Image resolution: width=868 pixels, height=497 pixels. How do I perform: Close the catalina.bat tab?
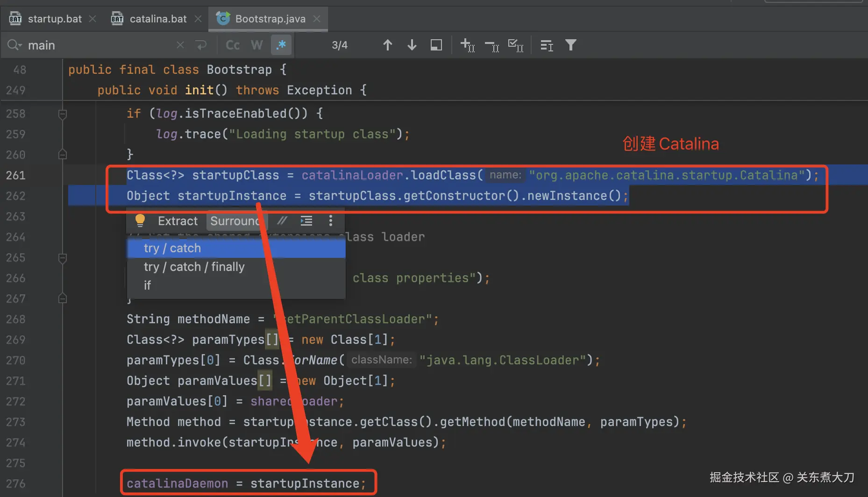(198, 19)
